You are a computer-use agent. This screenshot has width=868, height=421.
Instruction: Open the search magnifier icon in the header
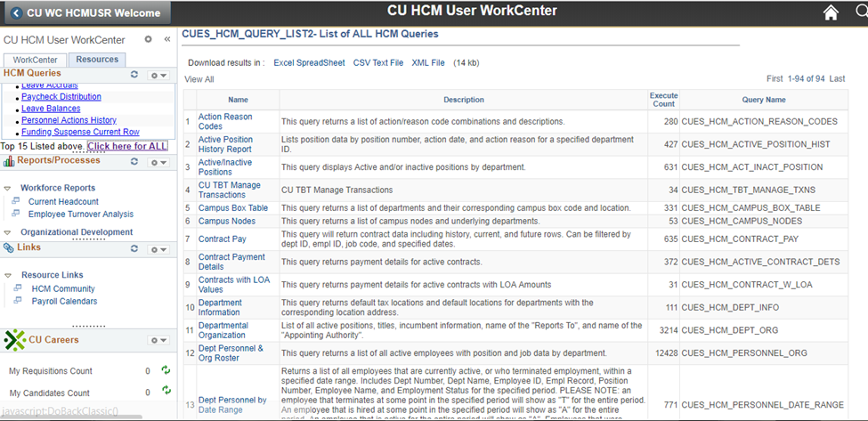(862, 12)
